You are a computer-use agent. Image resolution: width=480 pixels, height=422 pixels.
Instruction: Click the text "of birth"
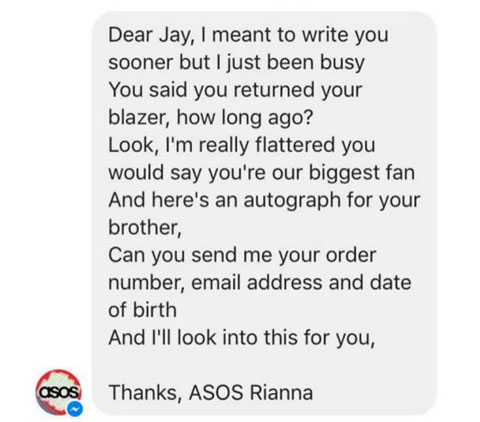pos(142,310)
